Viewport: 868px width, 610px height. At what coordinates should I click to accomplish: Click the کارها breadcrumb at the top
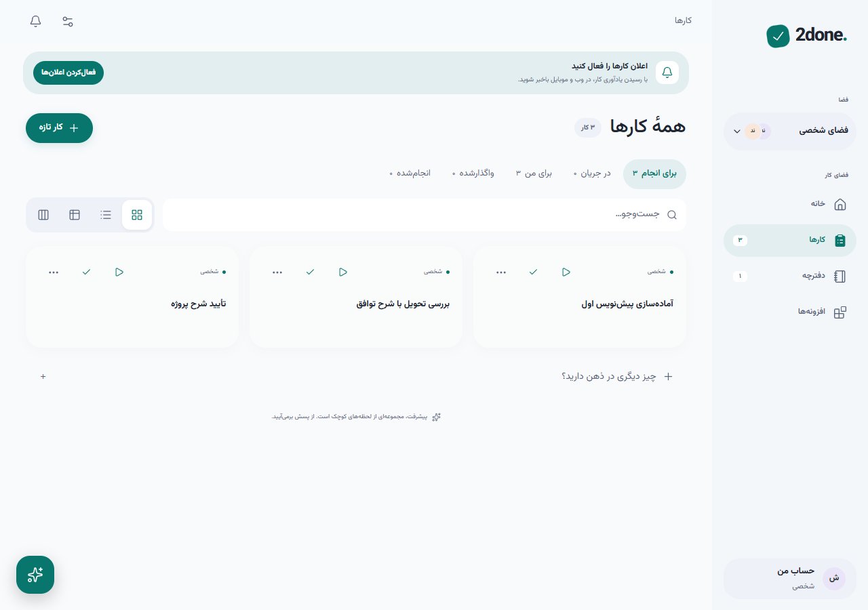(x=683, y=21)
